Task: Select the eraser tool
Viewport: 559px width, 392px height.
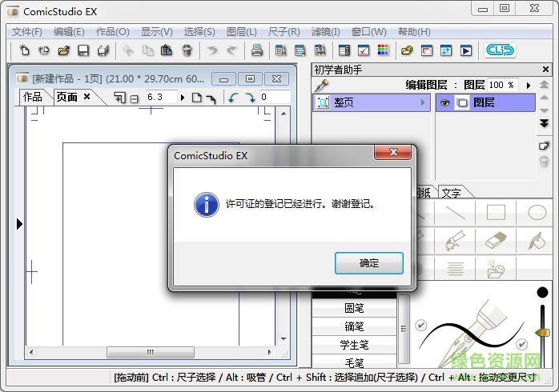Action: pyautogui.click(x=496, y=240)
